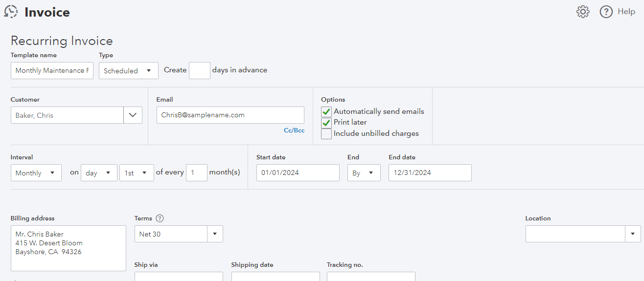Click the Ship via field

[x=179, y=277]
